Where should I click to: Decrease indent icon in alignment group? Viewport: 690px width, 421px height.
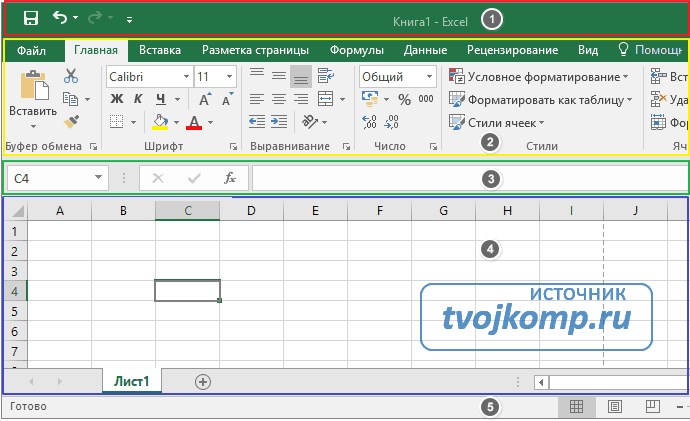(257, 121)
